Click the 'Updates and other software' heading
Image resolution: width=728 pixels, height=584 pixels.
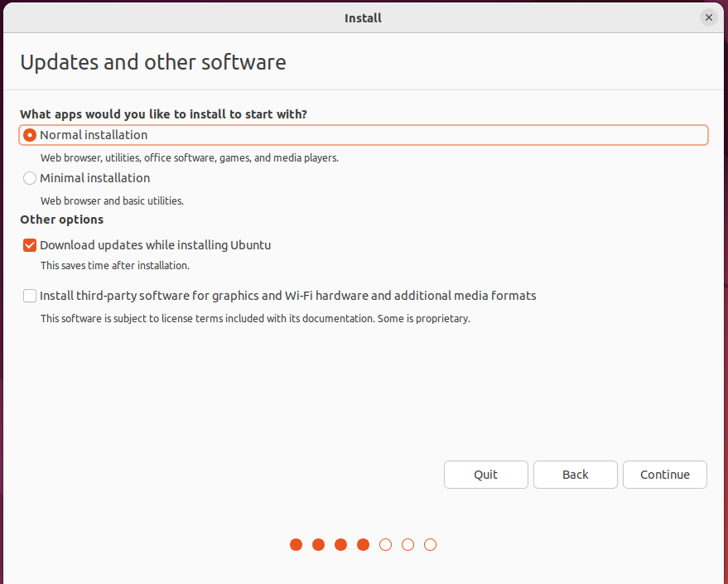pos(153,62)
